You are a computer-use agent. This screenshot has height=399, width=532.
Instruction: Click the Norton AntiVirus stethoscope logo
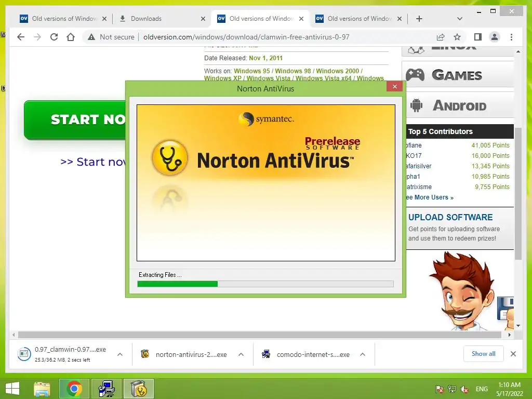coord(170,158)
